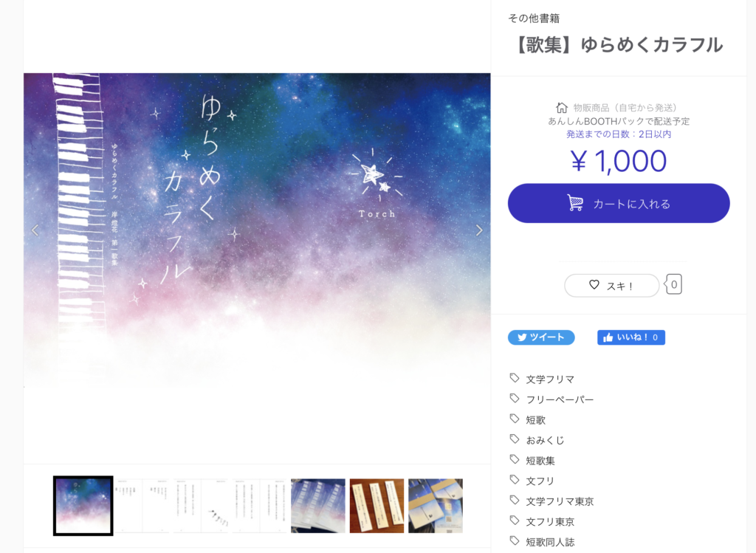Open the 短歌集 tag link
Image resolution: width=756 pixels, height=553 pixels.
click(x=540, y=461)
